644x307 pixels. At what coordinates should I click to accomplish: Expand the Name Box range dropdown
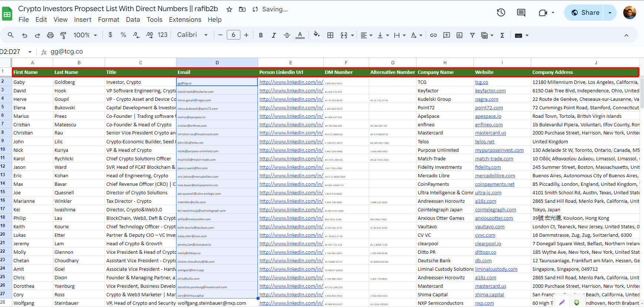(30, 52)
